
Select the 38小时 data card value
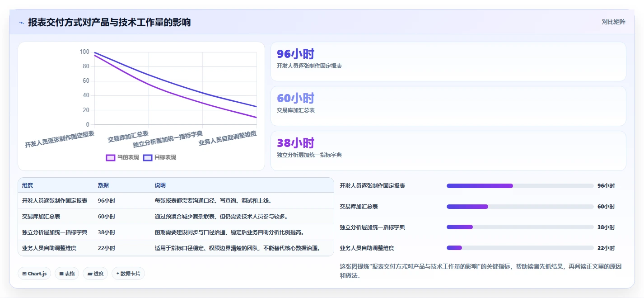point(295,143)
